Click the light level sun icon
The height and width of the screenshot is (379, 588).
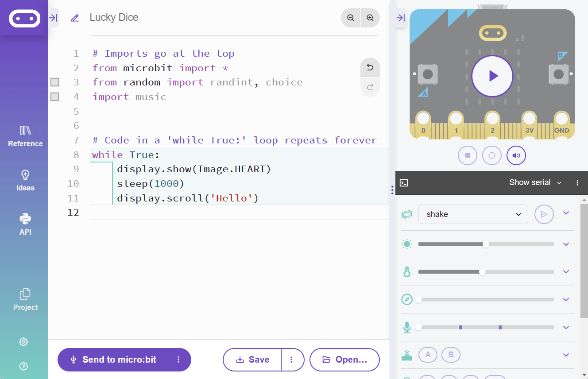[x=407, y=244]
